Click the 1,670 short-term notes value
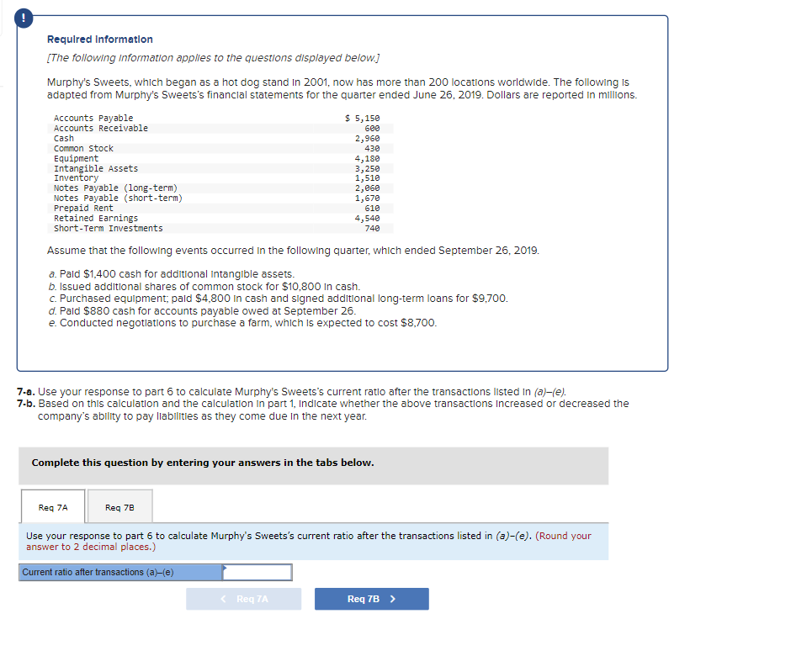This screenshot has height=672, width=791. coord(367,198)
